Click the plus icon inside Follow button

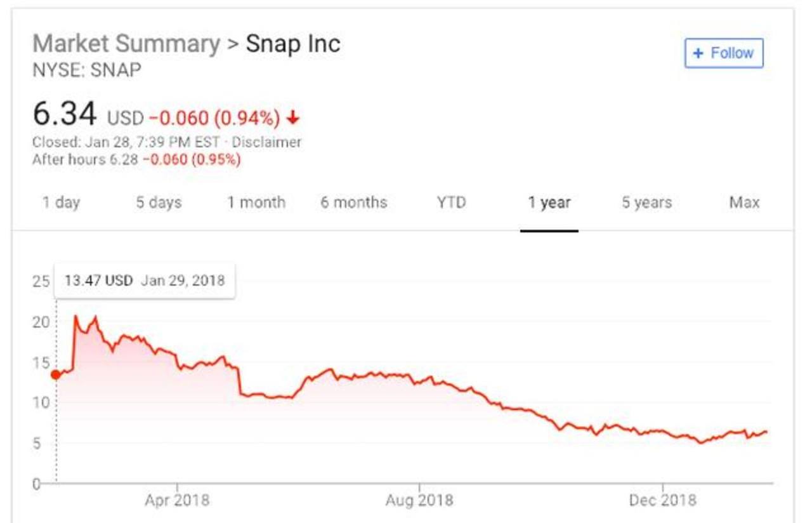(698, 53)
